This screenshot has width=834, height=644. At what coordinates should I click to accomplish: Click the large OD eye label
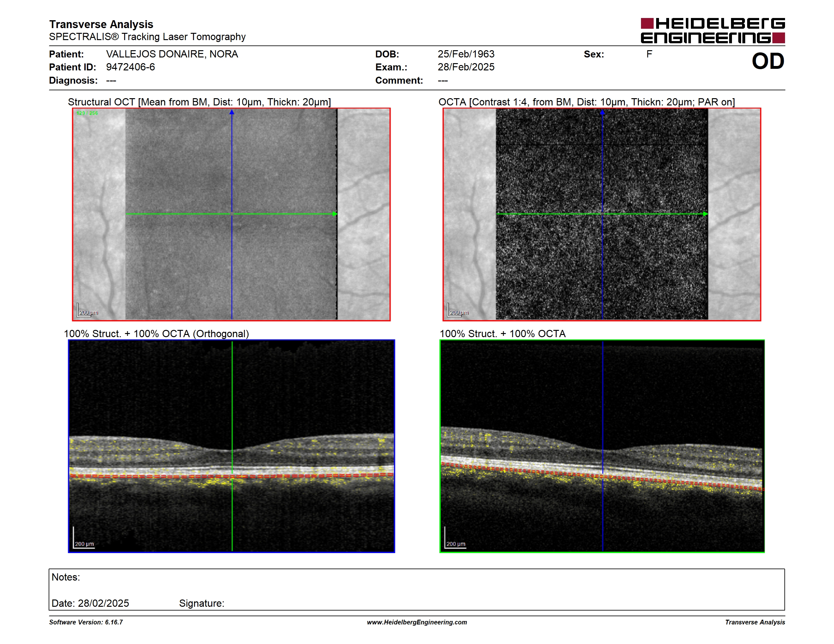pos(768,61)
